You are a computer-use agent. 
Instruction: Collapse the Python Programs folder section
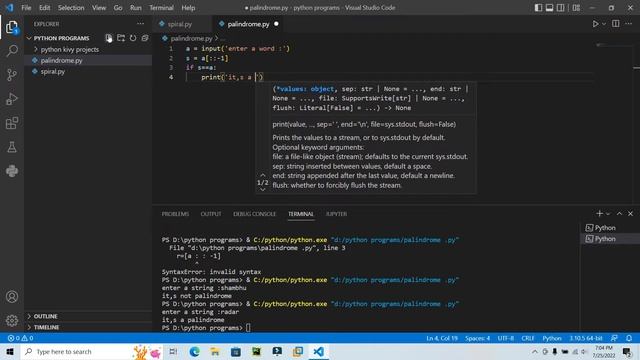point(61,38)
